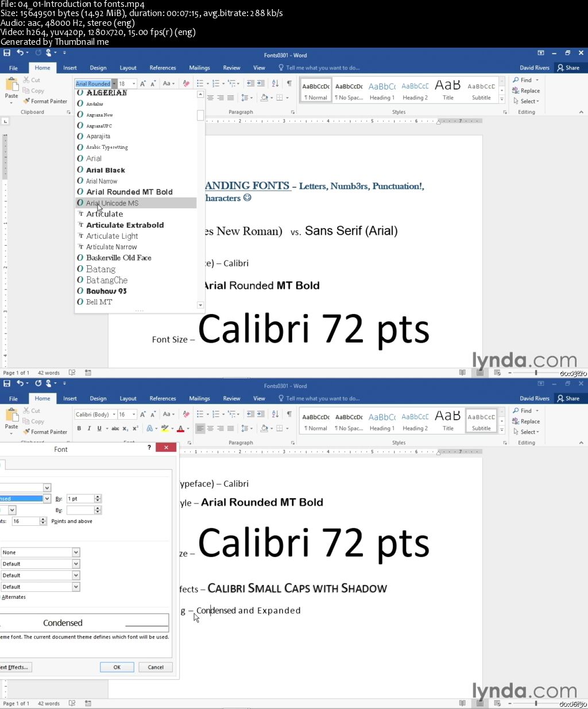Screen dimensions: 588x709
Task: Click Align Left in the bottom Word window
Action: tap(200, 429)
